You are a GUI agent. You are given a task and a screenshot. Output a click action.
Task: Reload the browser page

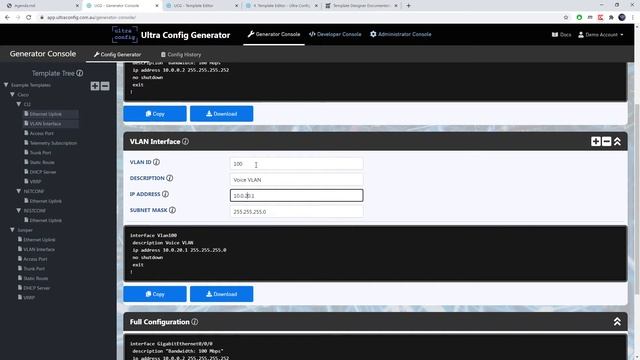coord(29,18)
